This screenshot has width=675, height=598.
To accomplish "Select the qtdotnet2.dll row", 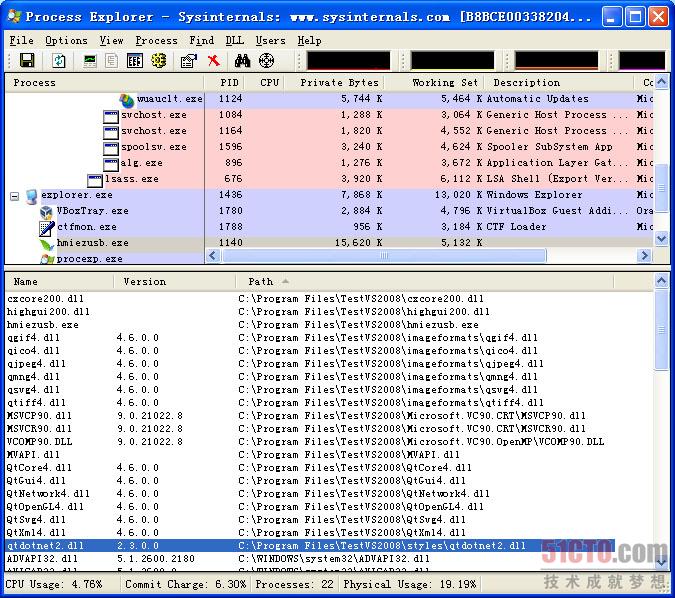I will click(x=309, y=546).
